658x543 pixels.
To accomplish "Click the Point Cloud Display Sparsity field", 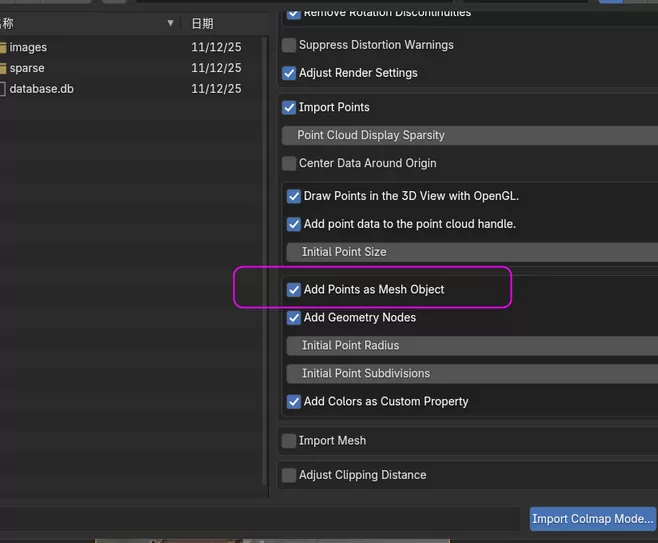I will [470, 135].
